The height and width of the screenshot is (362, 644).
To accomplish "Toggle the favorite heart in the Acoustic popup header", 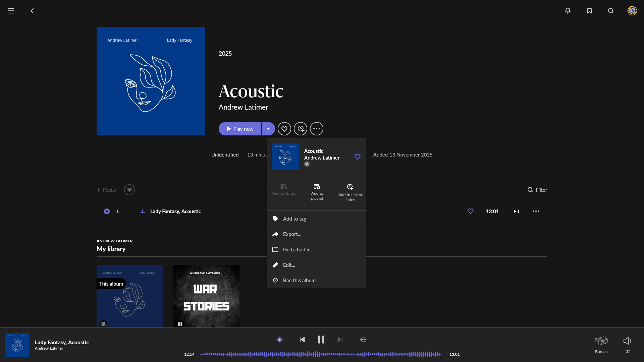I will coord(357,157).
